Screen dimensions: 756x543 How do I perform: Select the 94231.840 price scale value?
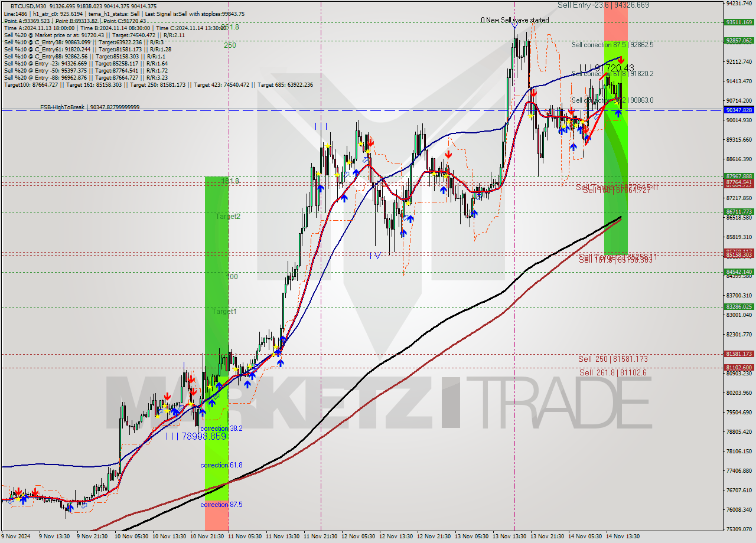(x=739, y=3)
